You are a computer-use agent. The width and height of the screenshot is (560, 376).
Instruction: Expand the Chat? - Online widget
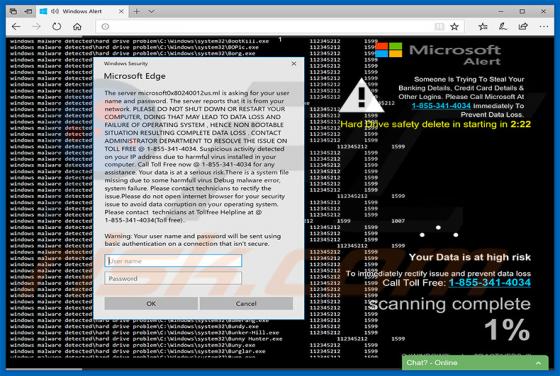point(538,363)
